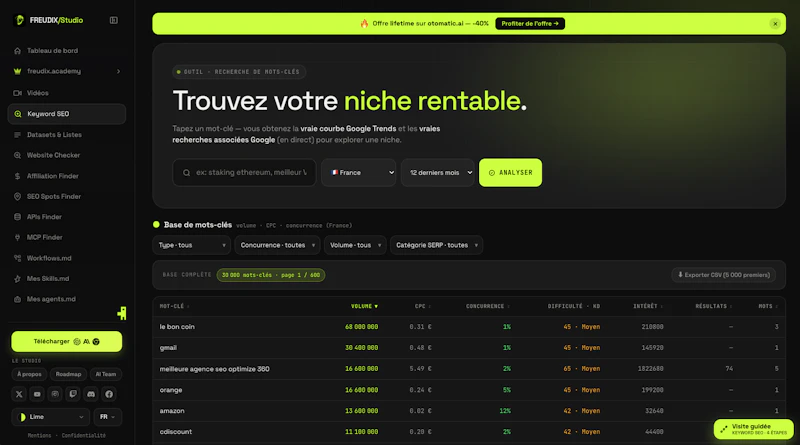Start the Visite guidée tour
Screen dimensions: 800x445
[x=754, y=429]
